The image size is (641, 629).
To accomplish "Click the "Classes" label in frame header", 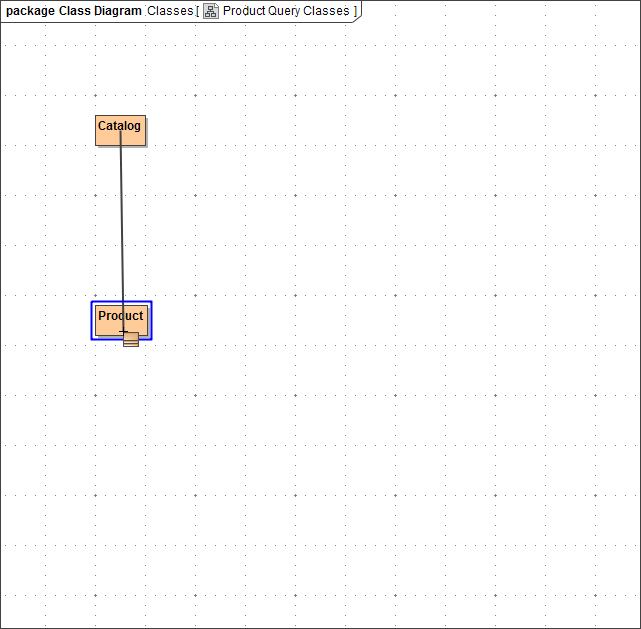I will tap(169, 11).
